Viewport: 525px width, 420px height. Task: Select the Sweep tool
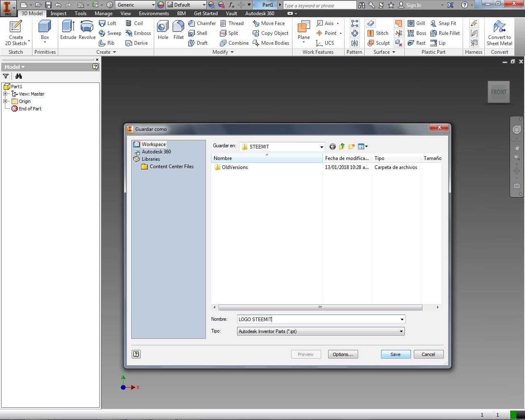(x=110, y=33)
